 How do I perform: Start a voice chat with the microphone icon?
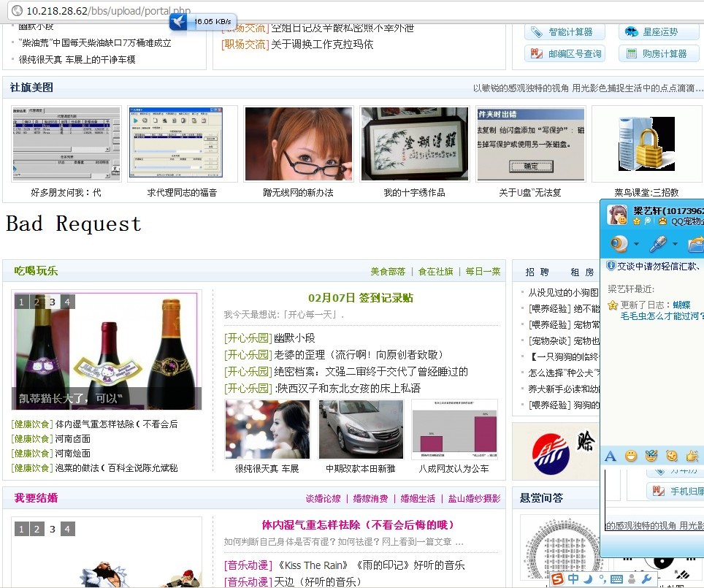pos(658,244)
